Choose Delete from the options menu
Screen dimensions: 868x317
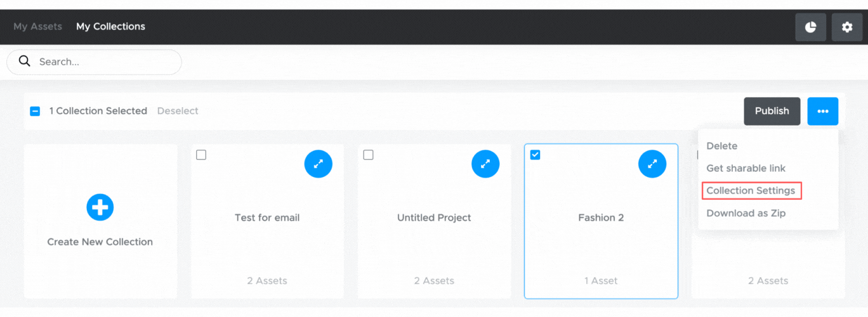pos(722,146)
